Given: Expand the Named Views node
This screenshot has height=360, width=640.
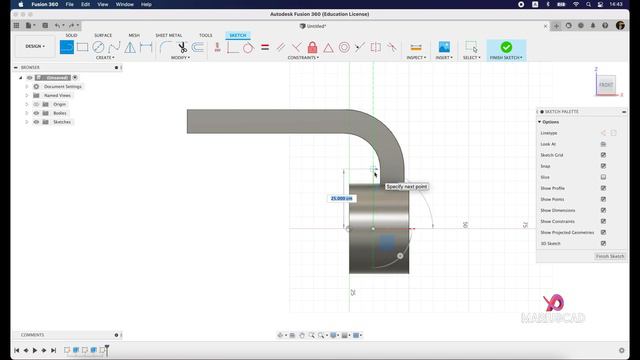Looking at the screenshot, I should [x=27, y=96].
